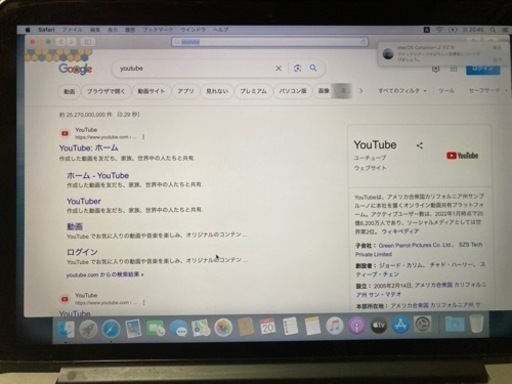
Task: Open the ウインドウ menu
Action: click(x=193, y=30)
